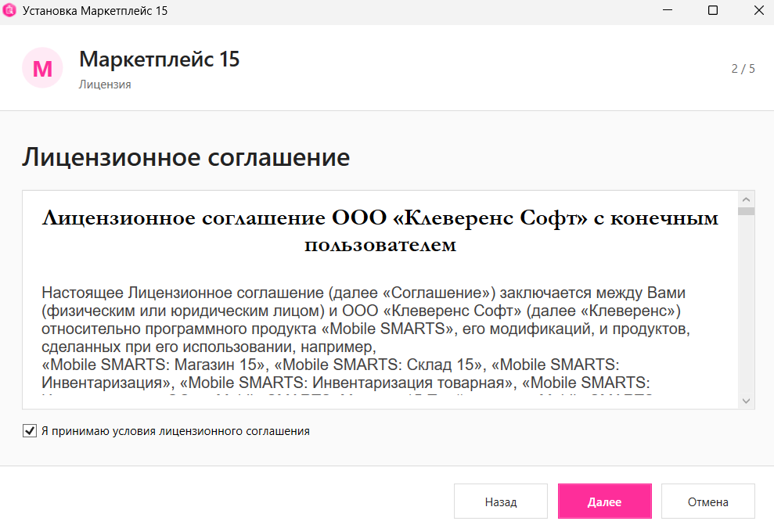Click the Лицензия step subtitle
The height and width of the screenshot is (532, 774).
pos(105,84)
